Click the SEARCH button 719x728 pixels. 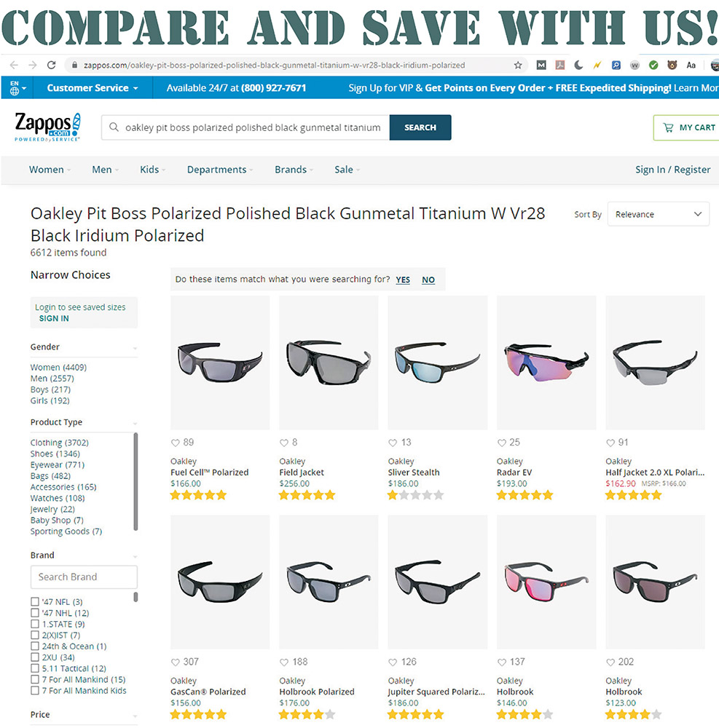[420, 127]
